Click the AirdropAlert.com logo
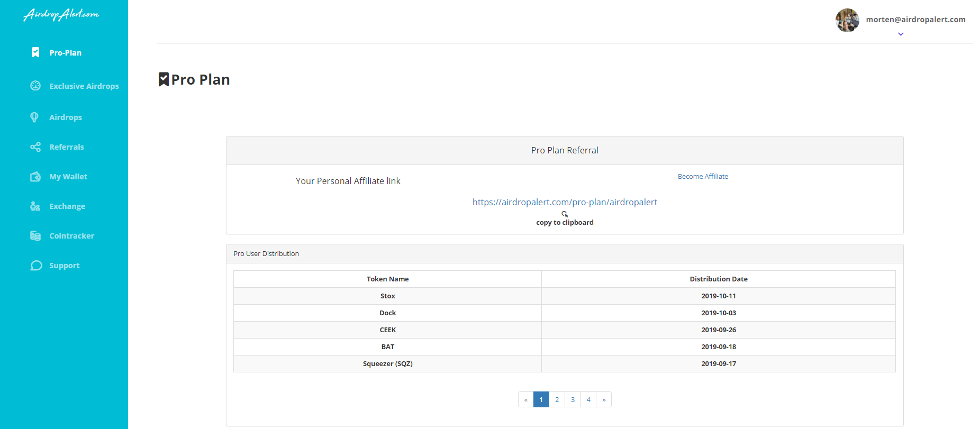Image resolution: width=980 pixels, height=429 pixels. (x=61, y=14)
